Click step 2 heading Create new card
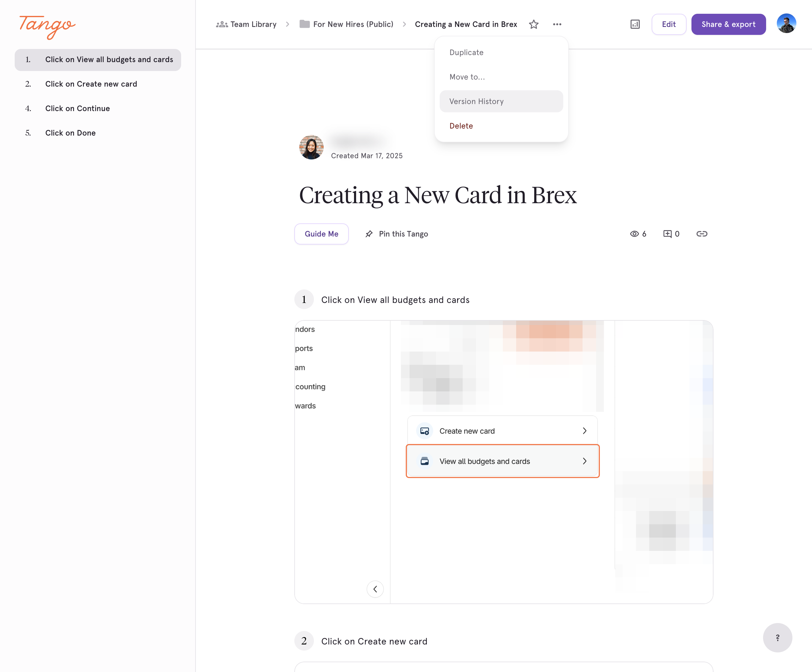 pos(374,641)
